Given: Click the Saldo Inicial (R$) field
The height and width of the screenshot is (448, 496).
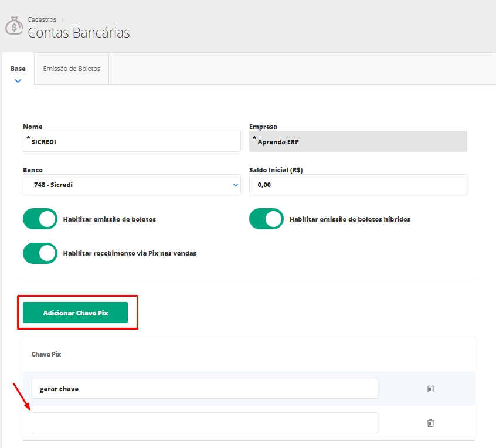Looking at the screenshot, I should (358, 185).
